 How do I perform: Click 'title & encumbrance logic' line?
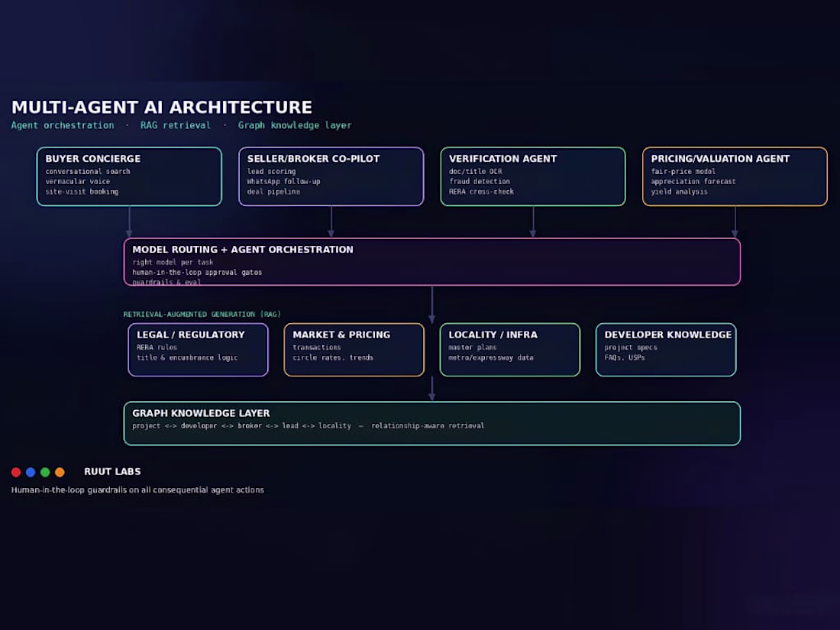pos(187,358)
